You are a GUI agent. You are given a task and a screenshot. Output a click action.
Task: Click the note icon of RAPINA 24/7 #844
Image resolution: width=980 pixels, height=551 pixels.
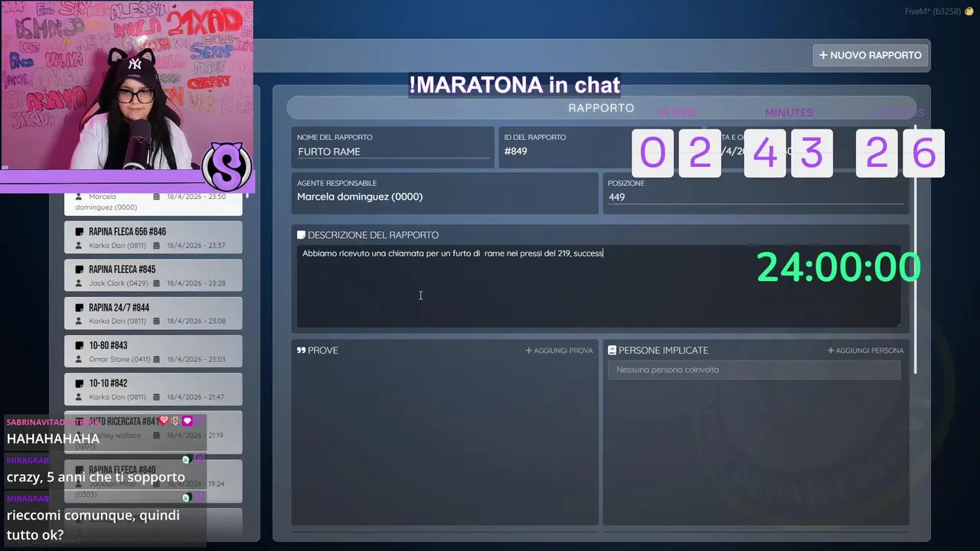click(x=79, y=308)
